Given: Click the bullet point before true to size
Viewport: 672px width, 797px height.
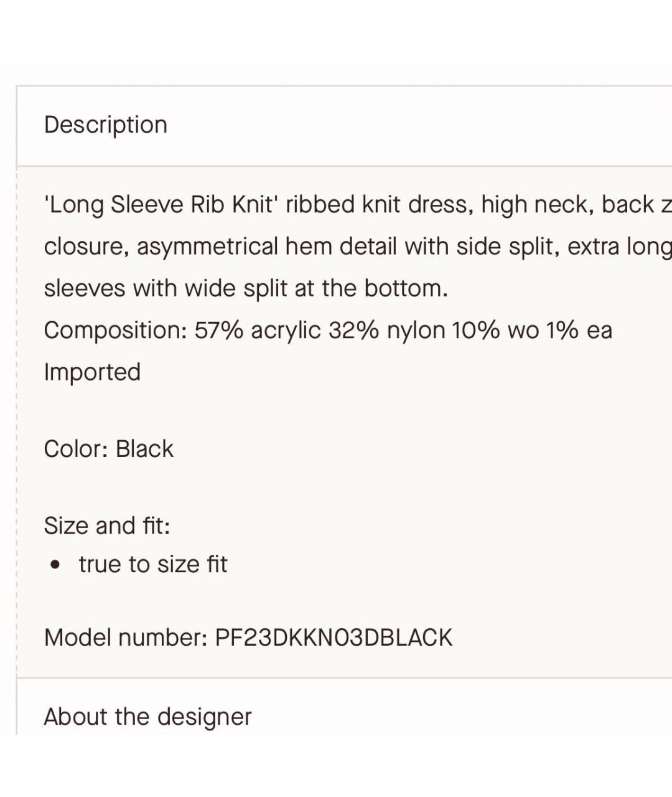Looking at the screenshot, I should (x=57, y=565).
